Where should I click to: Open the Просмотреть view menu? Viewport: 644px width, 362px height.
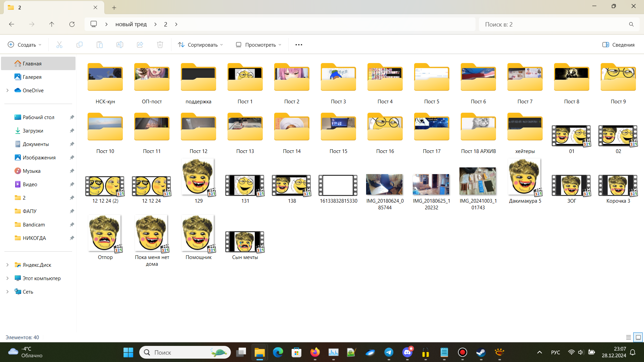(x=258, y=45)
